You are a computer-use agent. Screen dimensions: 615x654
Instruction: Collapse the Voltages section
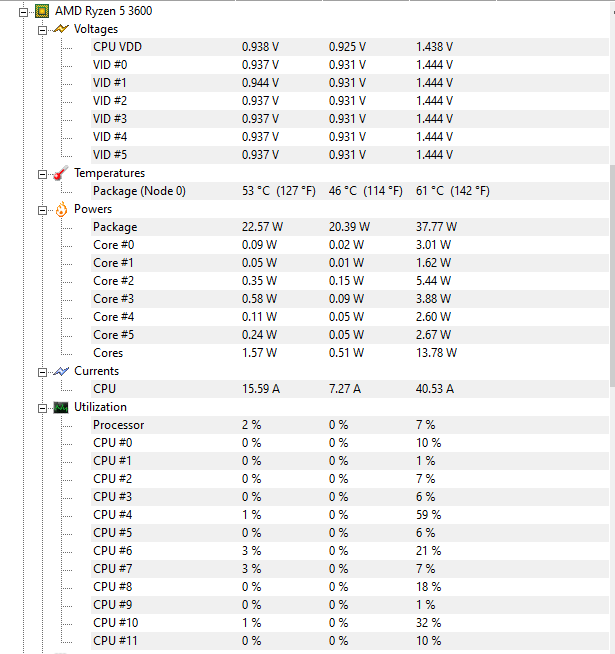coord(42,30)
